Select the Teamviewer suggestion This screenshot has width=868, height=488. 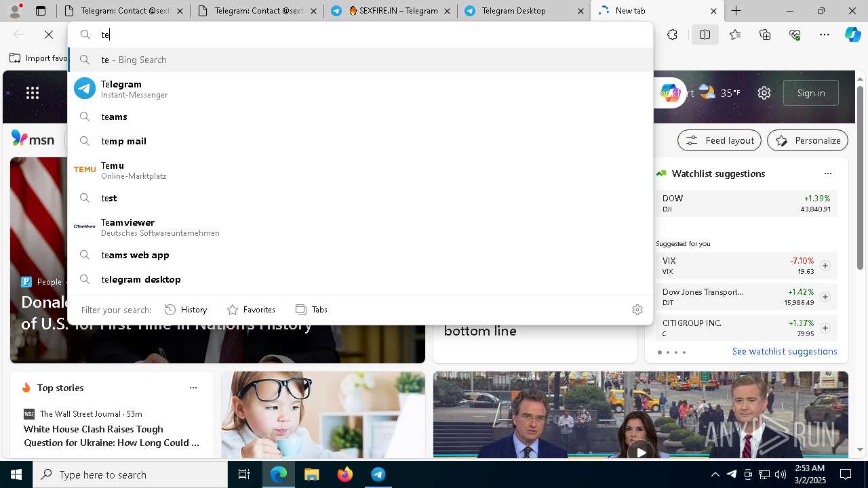click(x=361, y=227)
